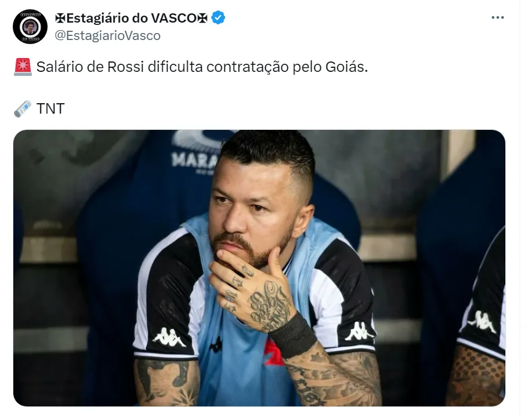Click the word Goiás in the tweet
The width and height of the screenshot is (532, 418).
pyautogui.click(x=346, y=67)
